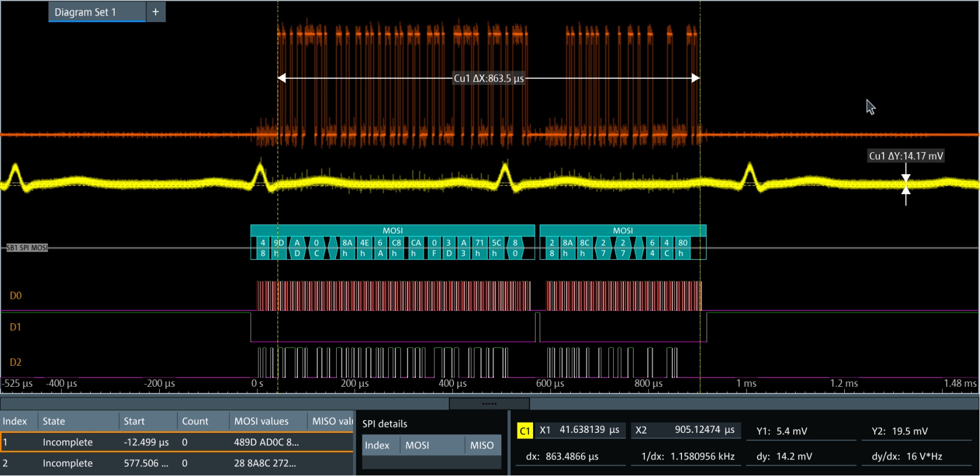Viewport: 980px width, 476px height.
Task: Click the panel splitter handle with dots
Action: point(489,404)
